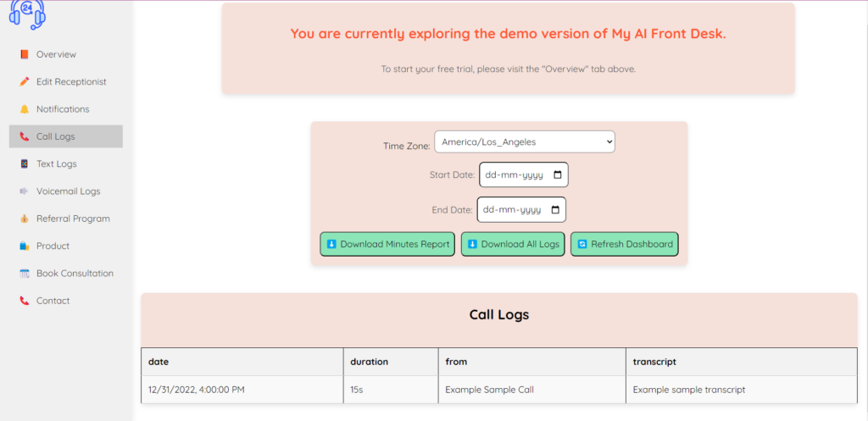Open the Contact sidebar item
This screenshot has width=868, height=421.
coord(66,301)
